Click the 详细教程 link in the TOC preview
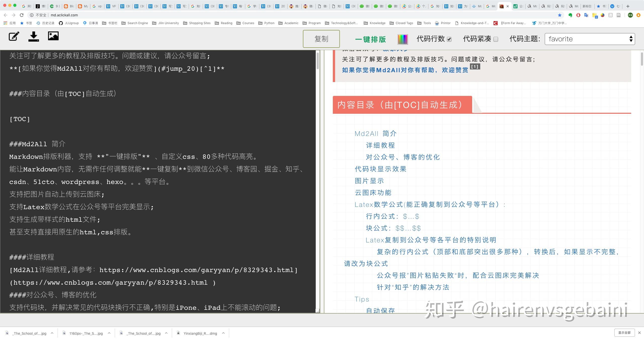This screenshot has height=339, width=644. pos(380,145)
